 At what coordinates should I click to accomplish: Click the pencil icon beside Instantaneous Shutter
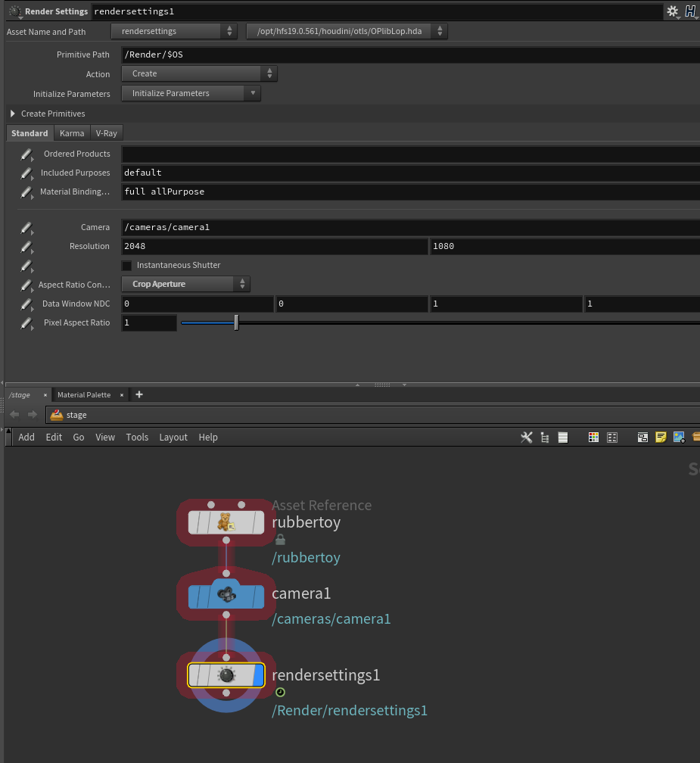click(x=26, y=266)
